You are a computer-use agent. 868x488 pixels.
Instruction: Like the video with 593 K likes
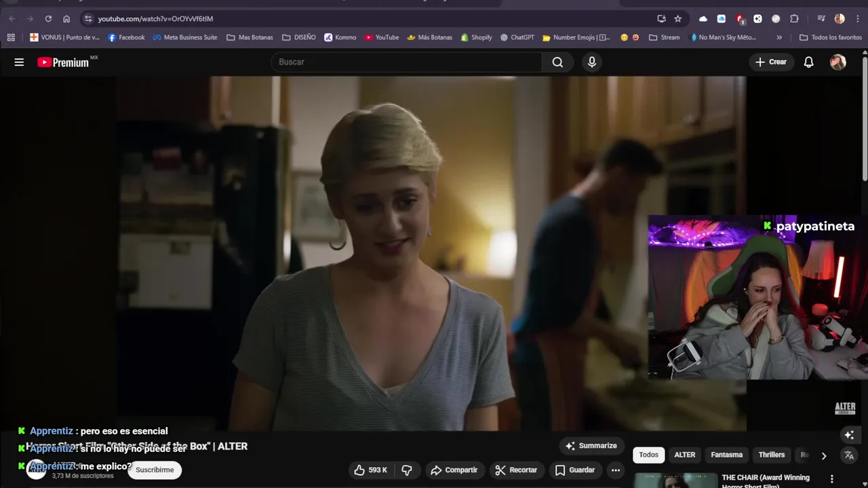[x=370, y=470]
